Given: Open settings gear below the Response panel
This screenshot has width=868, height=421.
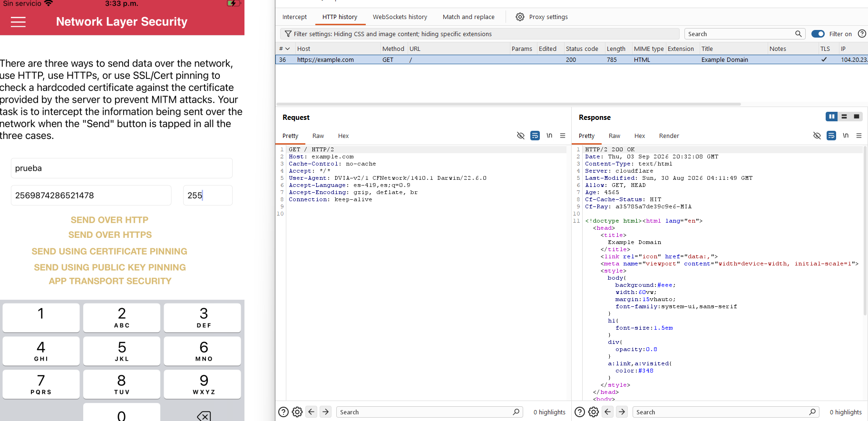Looking at the screenshot, I should pos(594,412).
